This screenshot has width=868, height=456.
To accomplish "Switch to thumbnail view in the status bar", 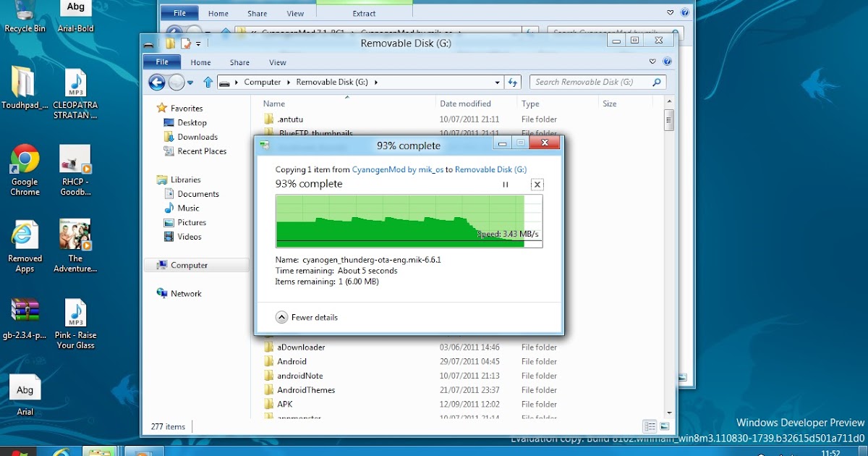I will coord(665,426).
